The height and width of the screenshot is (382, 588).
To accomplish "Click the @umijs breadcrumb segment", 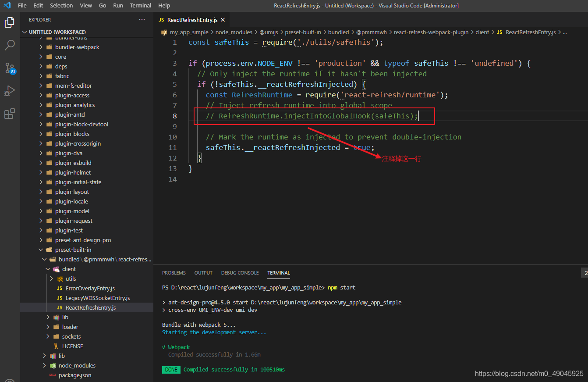I will click(x=269, y=32).
